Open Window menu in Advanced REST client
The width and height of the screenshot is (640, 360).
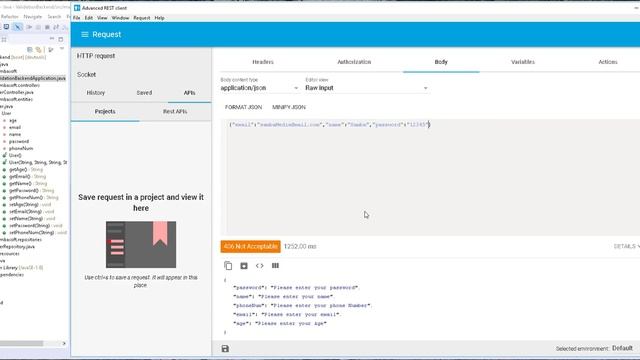120,18
